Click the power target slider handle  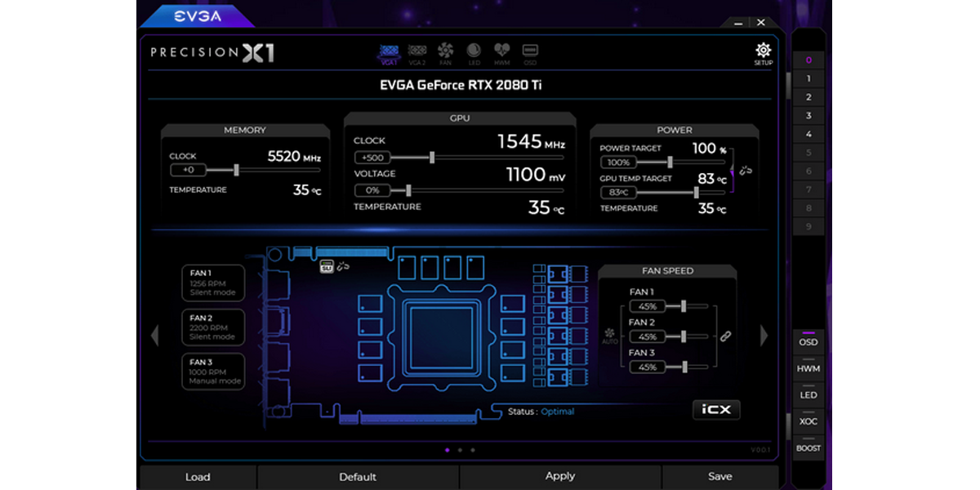pyautogui.click(x=670, y=163)
